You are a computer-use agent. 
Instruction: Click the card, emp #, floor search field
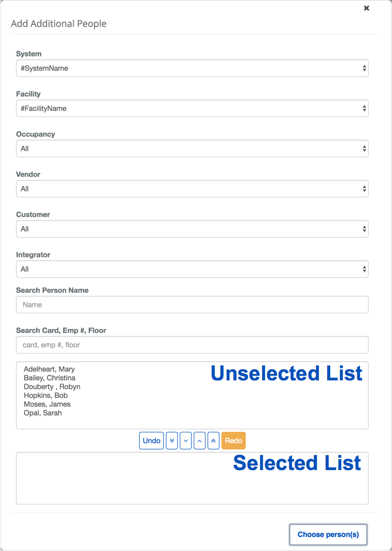pos(192,345)
